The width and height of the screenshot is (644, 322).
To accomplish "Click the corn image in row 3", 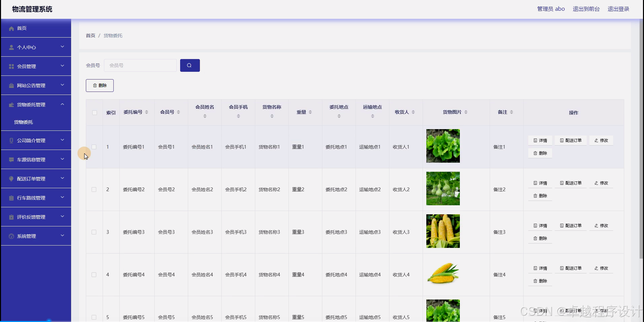I will click(x=443, y=231).
